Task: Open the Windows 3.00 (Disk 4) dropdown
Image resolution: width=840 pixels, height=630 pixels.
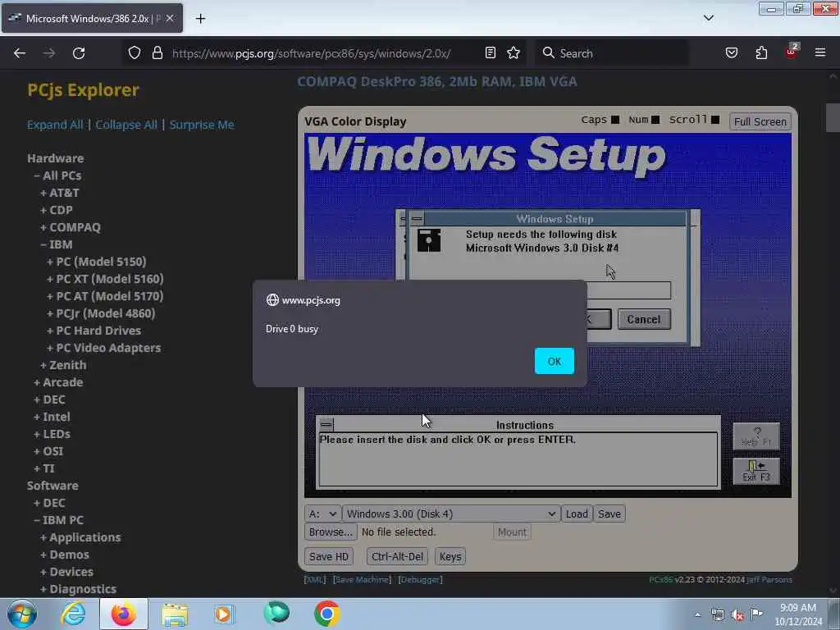Action: tap(451, 514)
